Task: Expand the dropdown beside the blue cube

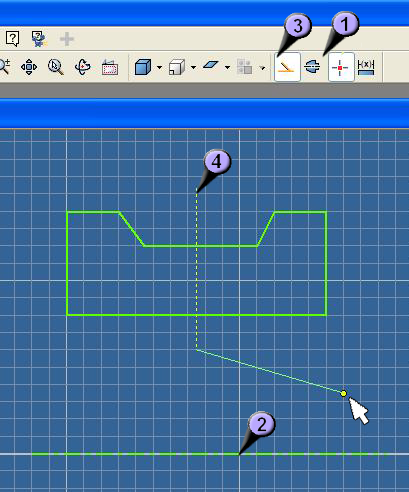Action: coord(159,68)
